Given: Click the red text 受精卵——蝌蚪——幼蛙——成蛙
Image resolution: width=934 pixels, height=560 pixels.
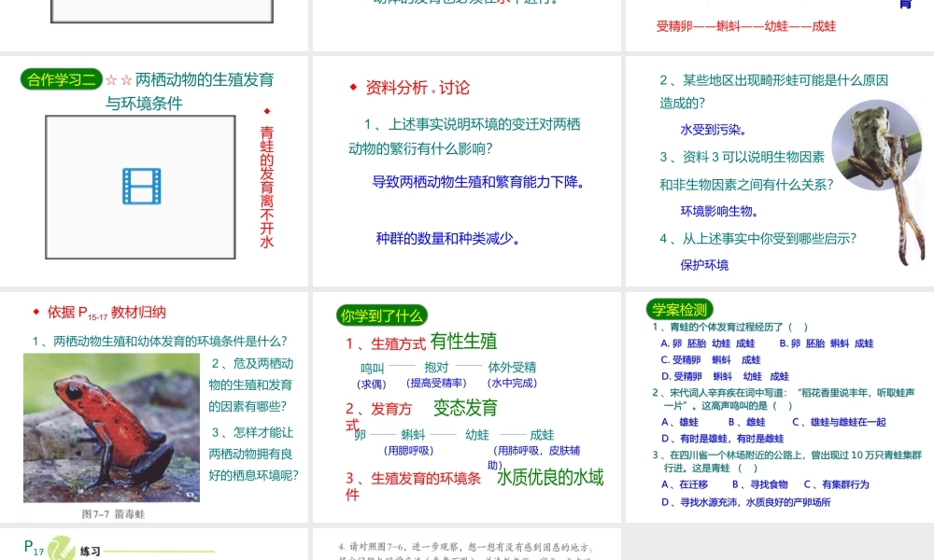Looking at the screenshot, I should (x=745, y=25).
